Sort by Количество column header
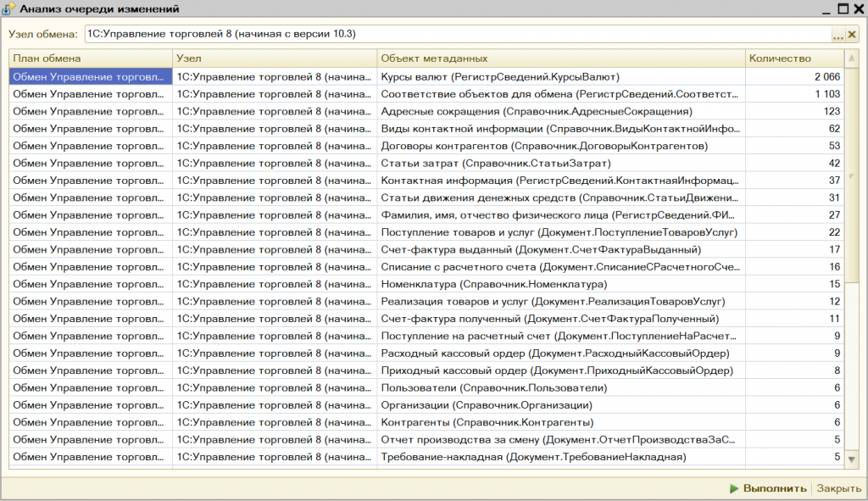This screenshot has width=868, height=501. [x=794, y=58]
